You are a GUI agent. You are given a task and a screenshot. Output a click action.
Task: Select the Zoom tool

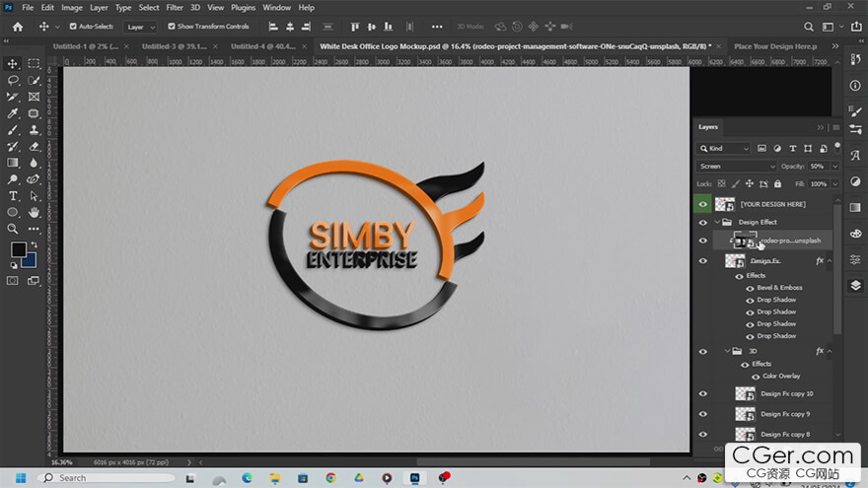pyautogui.click(x=12, y=229)
